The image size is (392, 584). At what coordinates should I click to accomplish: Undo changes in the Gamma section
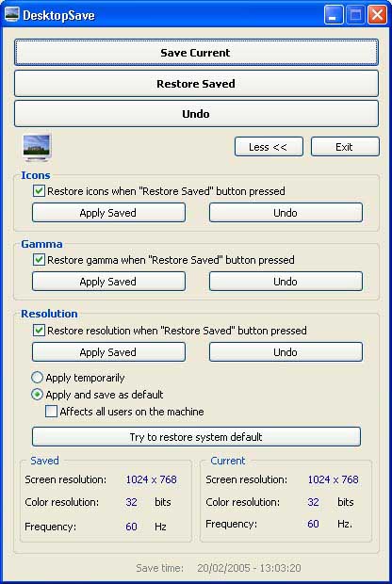pos(286,282)
